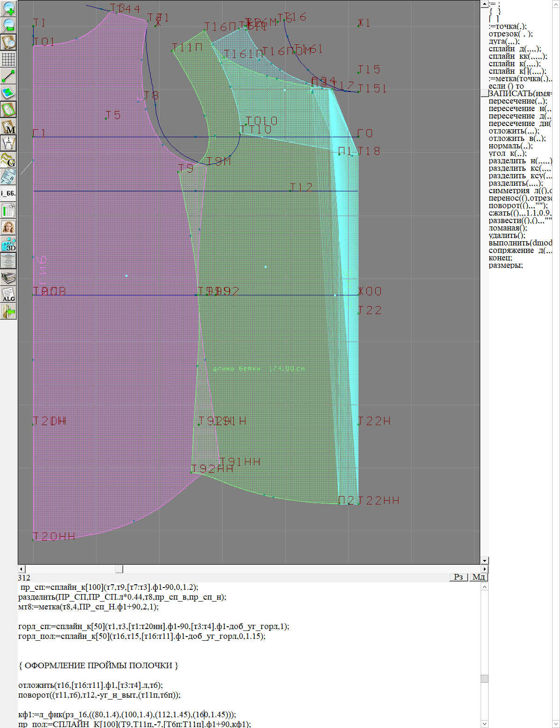Click the zoom in magnifier icon
This screenshot has height=728, width=560.
click(x=8, y=8)
